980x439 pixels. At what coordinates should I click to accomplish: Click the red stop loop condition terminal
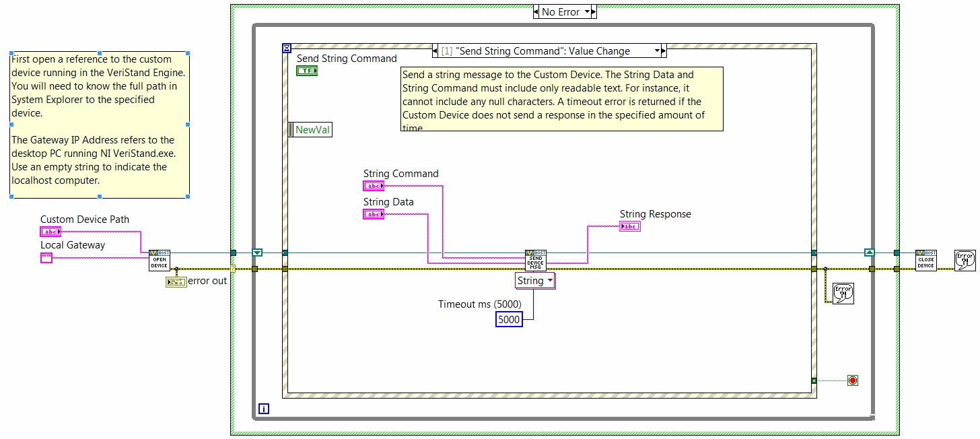853,380
